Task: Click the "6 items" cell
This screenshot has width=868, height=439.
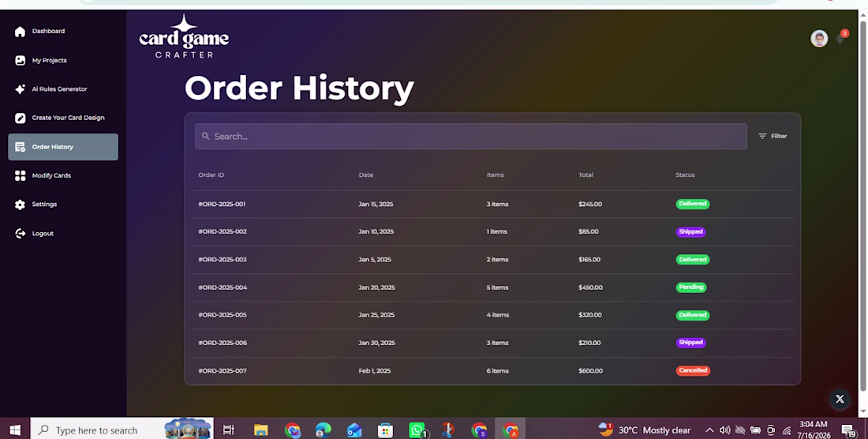Action: pyautogui.click(x=497, y=371)
